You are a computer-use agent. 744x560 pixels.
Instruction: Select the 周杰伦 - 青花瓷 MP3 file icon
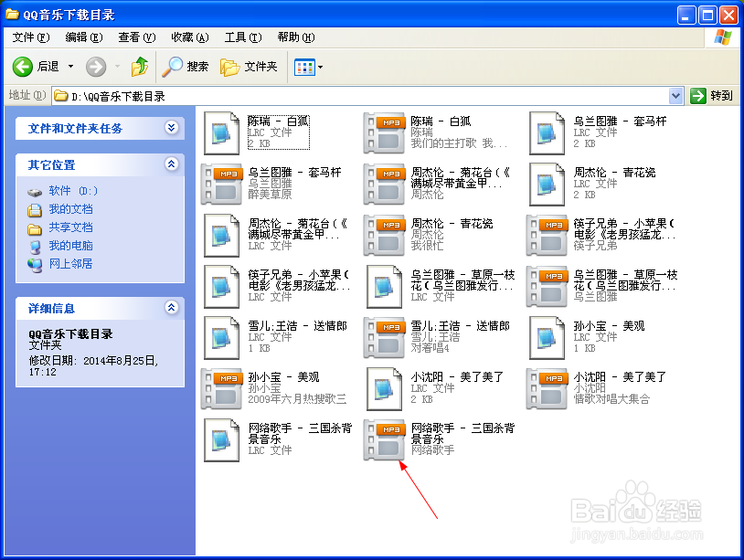point(384,236)
